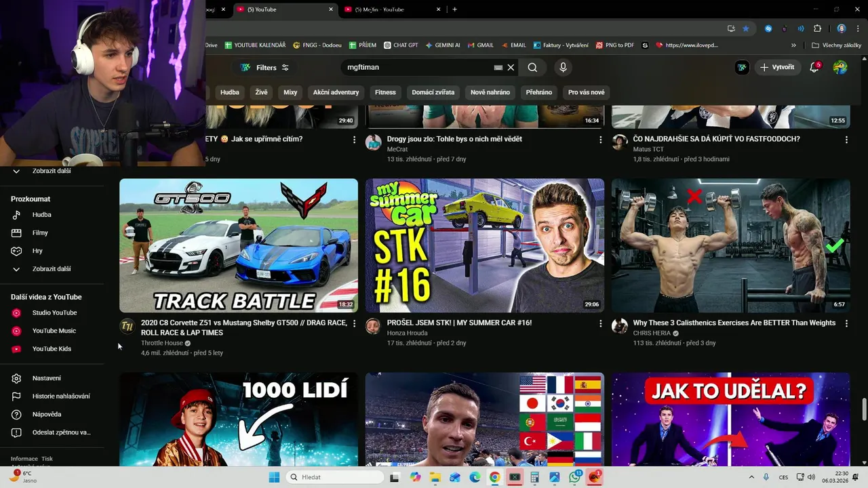Open more options for PROŠEL JSEM STK video

click(600, 323)
